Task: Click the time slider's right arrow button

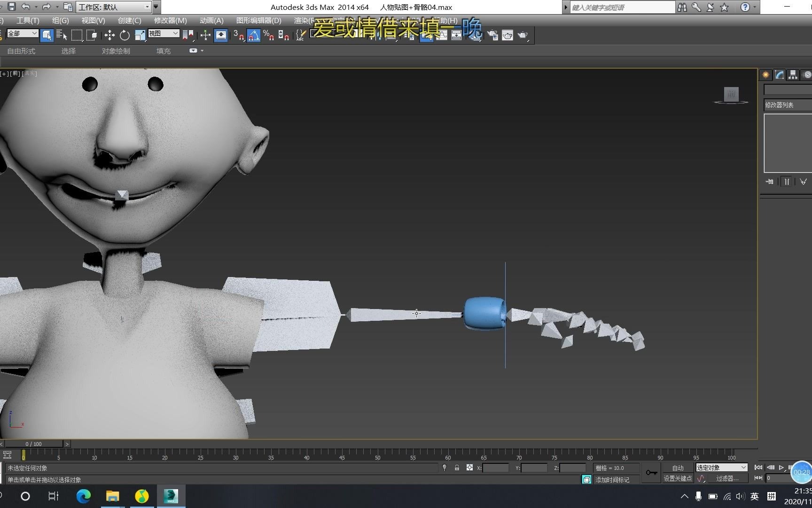Action: pyautogui.click(x=67, y=444)
